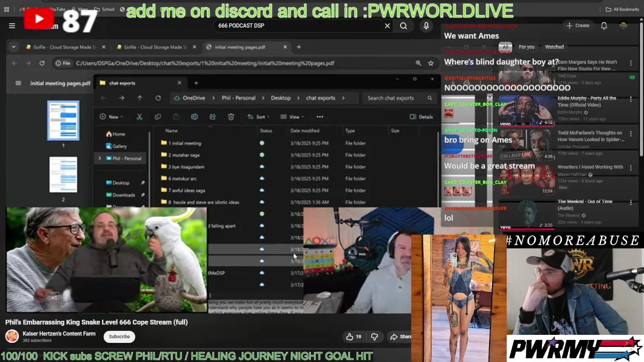Screen dimensions: 644x362
Task: Open options for Wrestlers I Hated video
Action: pos(631,168)
